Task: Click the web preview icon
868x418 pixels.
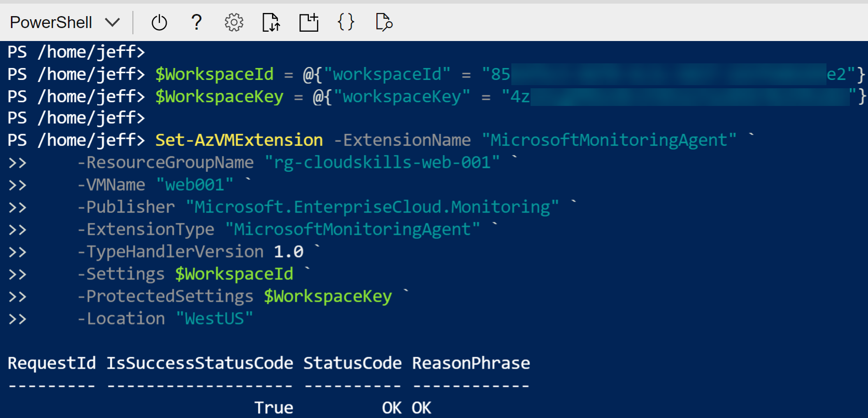Action: point(384,22)
